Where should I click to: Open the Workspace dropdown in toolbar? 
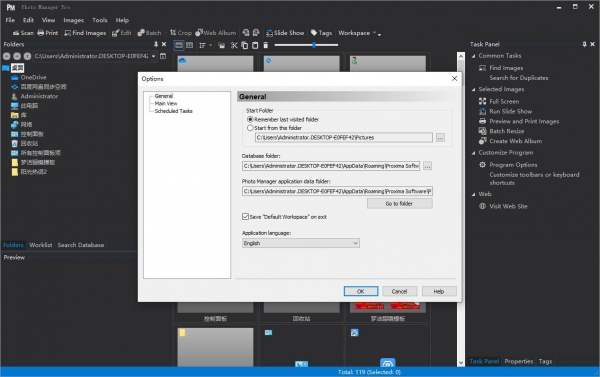[357, 33]
